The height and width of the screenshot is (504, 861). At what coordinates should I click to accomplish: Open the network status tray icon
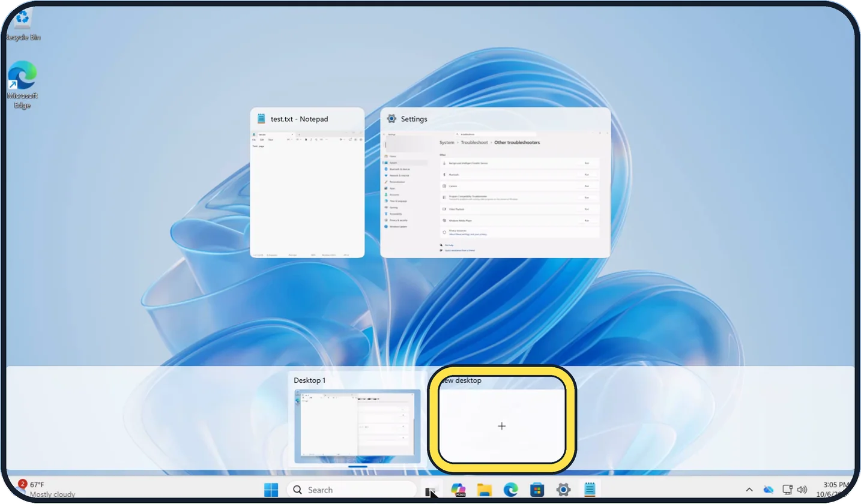(x=787, y=490)
